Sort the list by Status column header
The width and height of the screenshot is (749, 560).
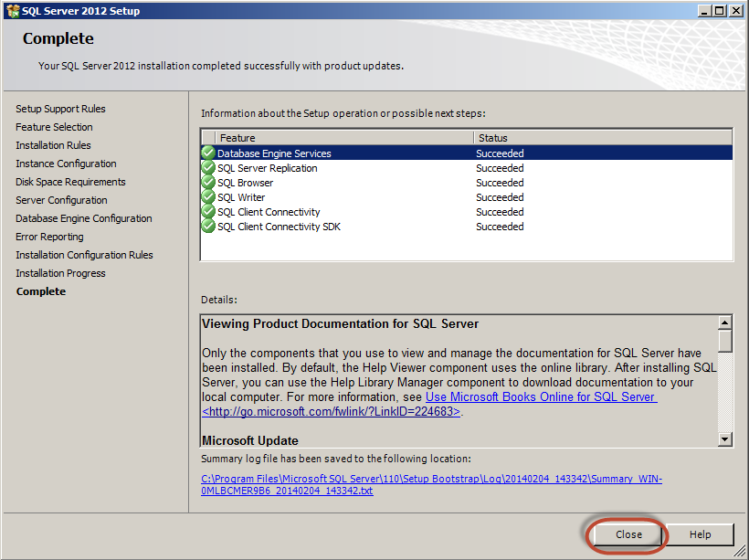coord(601,138)
